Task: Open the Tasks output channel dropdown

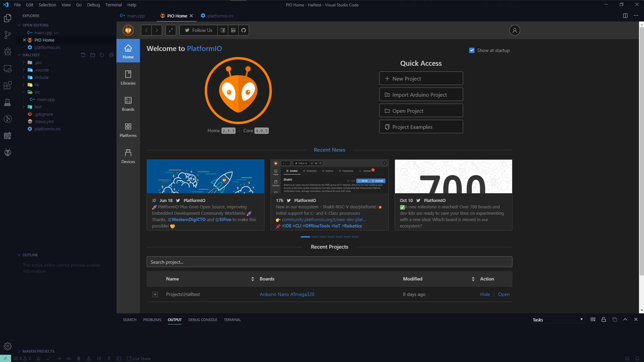Action: pyautogui.click(x=558, y=320)
